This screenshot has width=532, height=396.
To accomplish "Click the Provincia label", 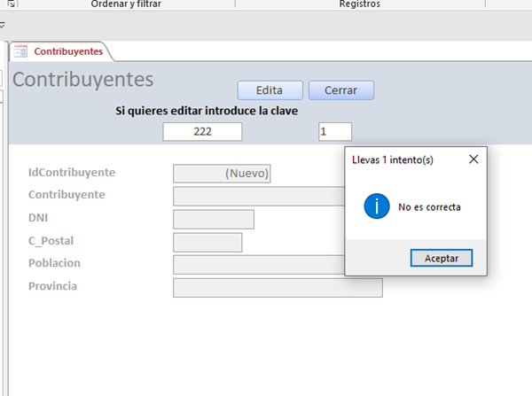I will pyautogui.click(x=52, y=286).
